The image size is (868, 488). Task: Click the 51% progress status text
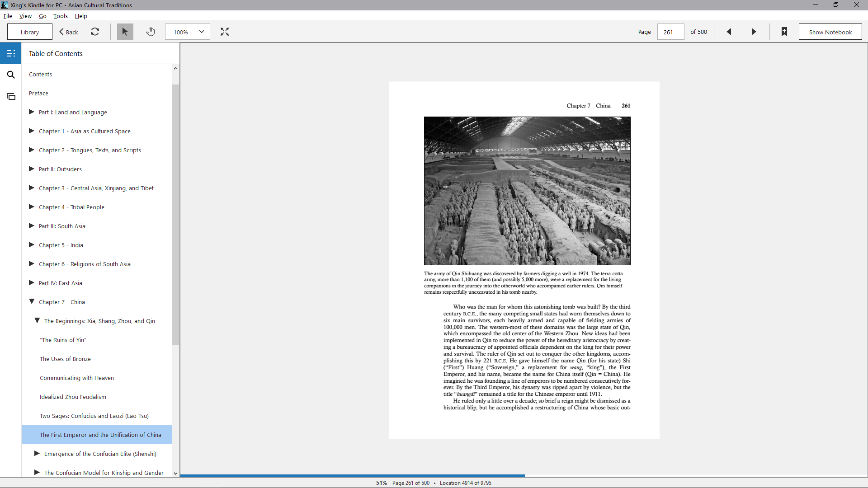point(382,483)
